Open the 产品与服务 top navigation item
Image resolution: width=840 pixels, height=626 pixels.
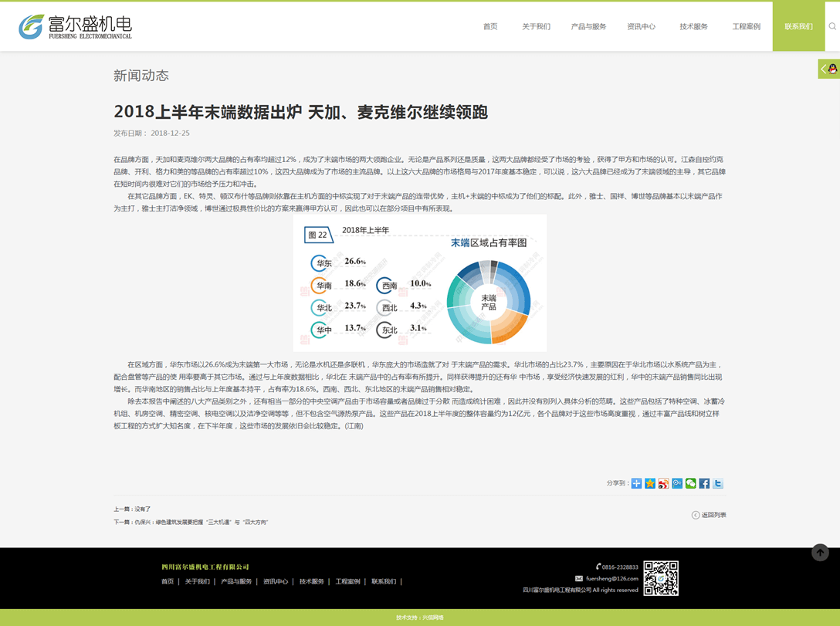point(588,26)
